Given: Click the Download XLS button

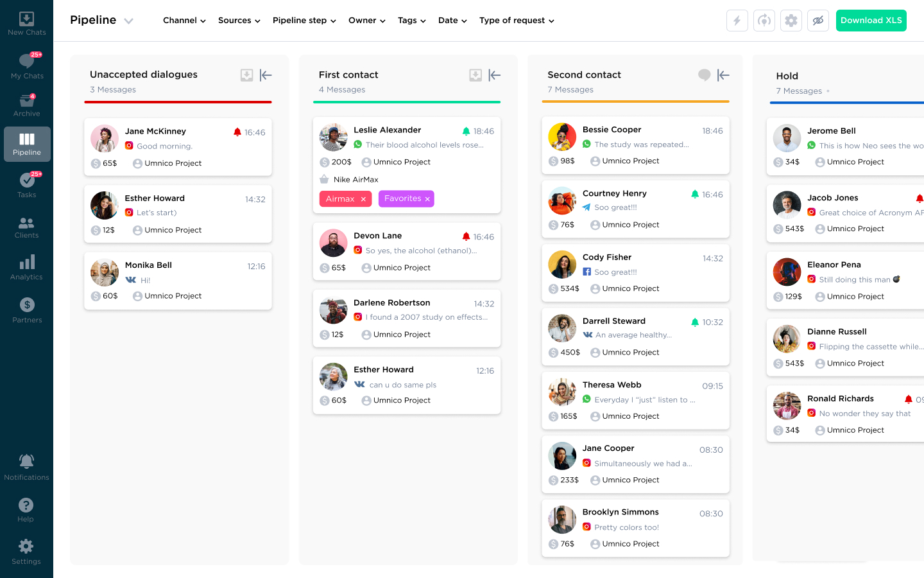Looking at the screenshot, I should pos(871,21).
